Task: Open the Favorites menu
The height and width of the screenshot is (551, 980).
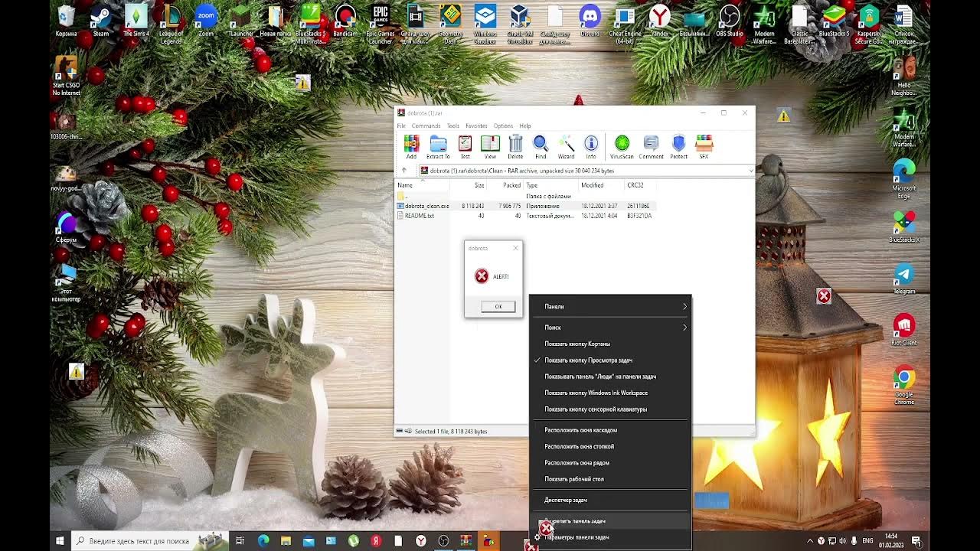Action: (476, 126)
